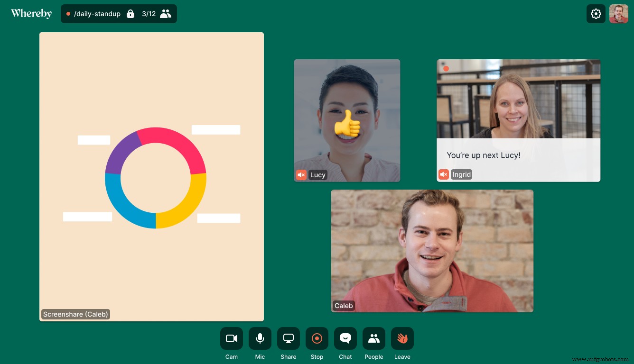Viewport: 634px width, 364px height.
Task: Click the lock icon on the room name
Action: [131, 14]
